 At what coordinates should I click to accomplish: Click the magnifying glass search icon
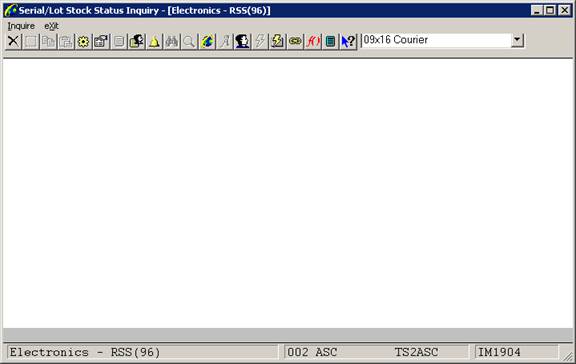(x=189, y=41)
